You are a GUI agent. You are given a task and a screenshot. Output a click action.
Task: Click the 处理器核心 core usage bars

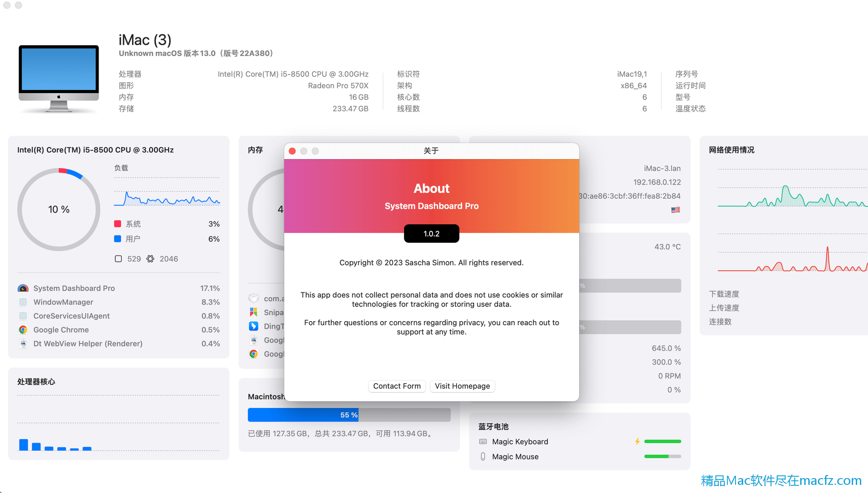tap(55, 445)
